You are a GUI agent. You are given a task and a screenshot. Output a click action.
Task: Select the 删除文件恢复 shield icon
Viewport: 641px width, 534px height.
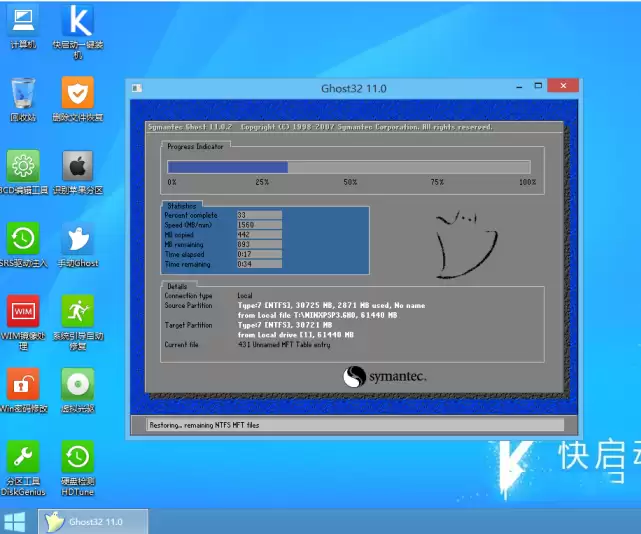coord(78,99)
